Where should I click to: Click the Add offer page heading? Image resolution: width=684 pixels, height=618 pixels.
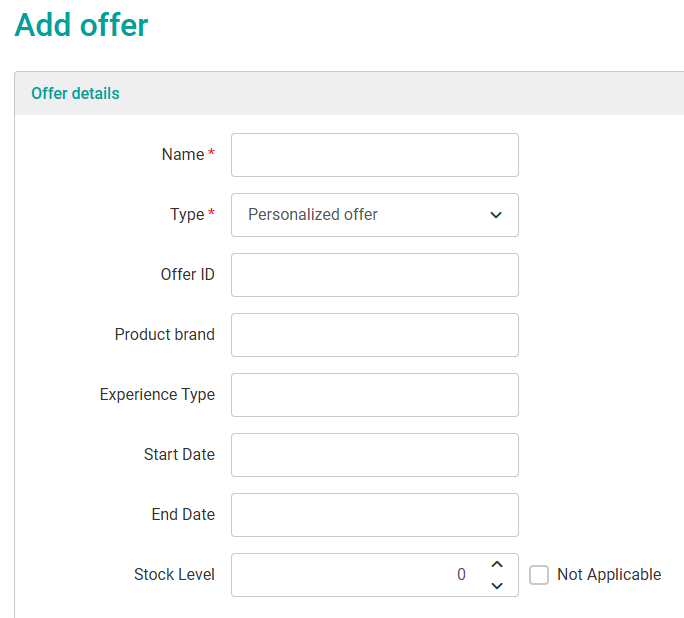81,25
